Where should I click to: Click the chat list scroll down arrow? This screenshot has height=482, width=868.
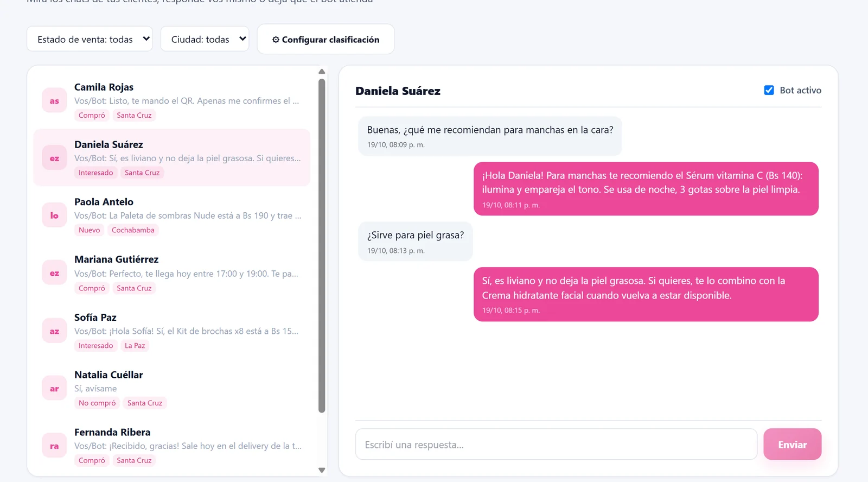pos(322,470)
